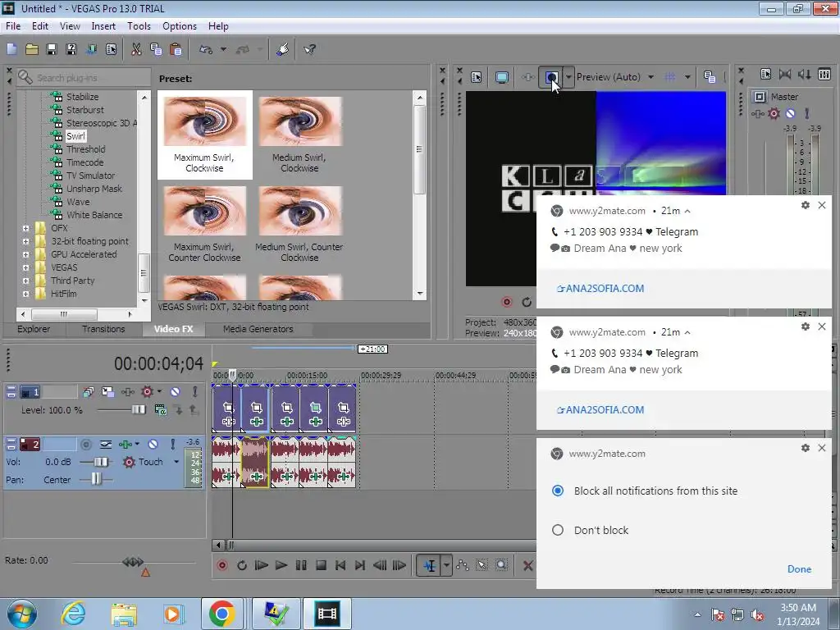Expand the OFX folder in plug-in tree
The width and height of the screenshot is (840, 630).
25,228
